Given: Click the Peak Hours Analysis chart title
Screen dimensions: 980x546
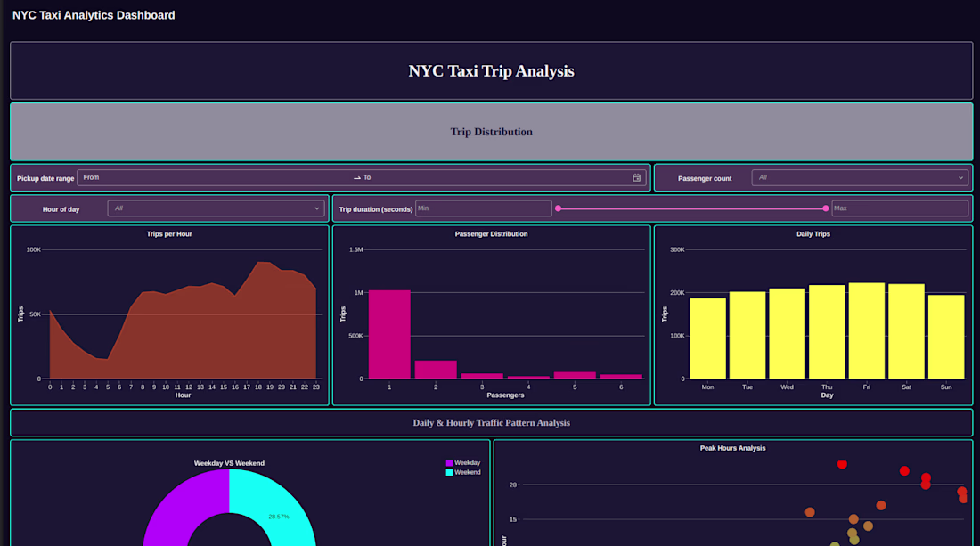Looking at the screenshot, I should pos(732,448).
